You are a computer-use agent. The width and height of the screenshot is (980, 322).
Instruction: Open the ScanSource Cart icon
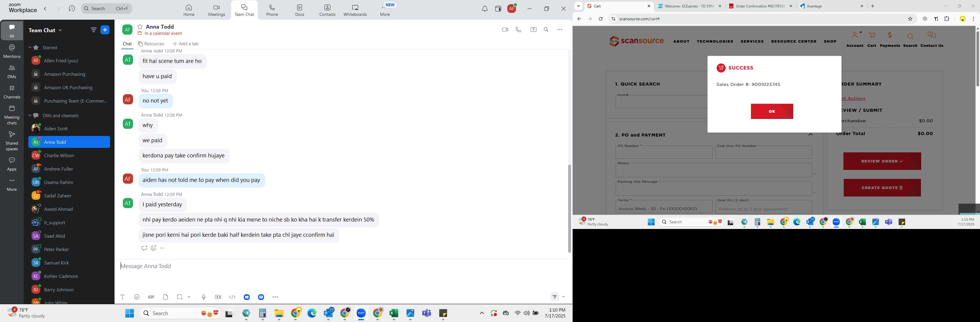[871, 39]
